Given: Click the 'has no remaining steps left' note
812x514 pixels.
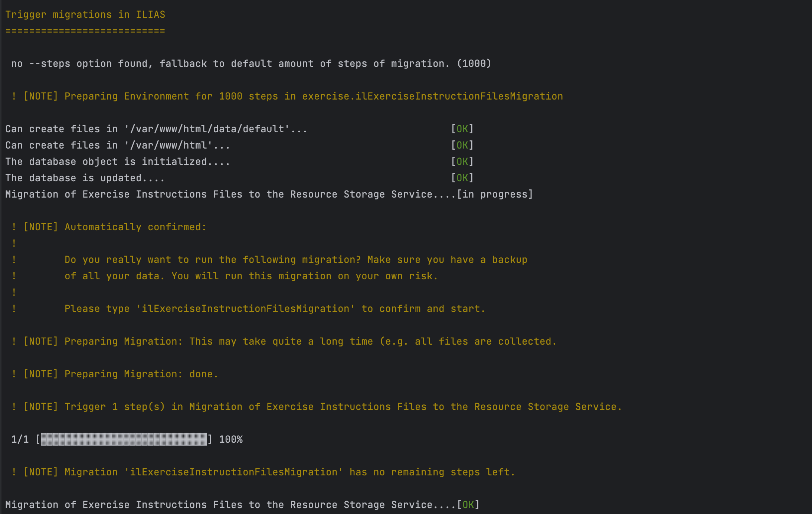Looking at the screenshot, I should pos(432,472).
